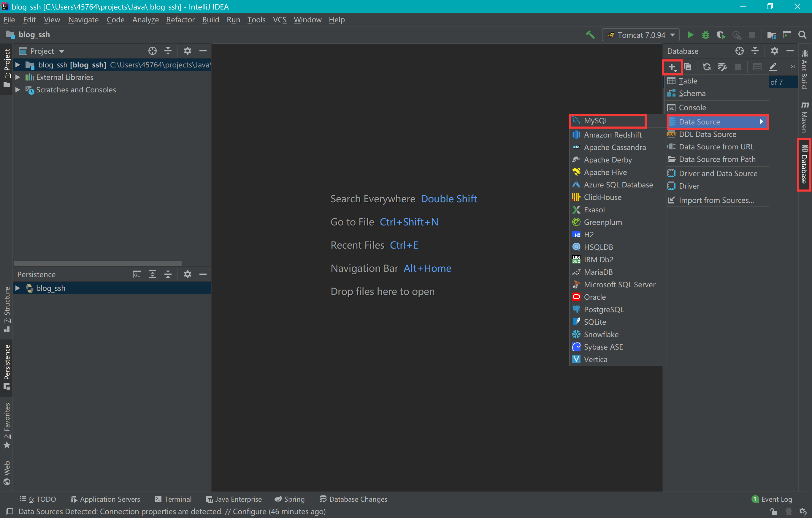Image resolution: width=812 pixels, height=518 pixels.
Task: Start debugging with the bug icon
Action: (x=705, y=35)
